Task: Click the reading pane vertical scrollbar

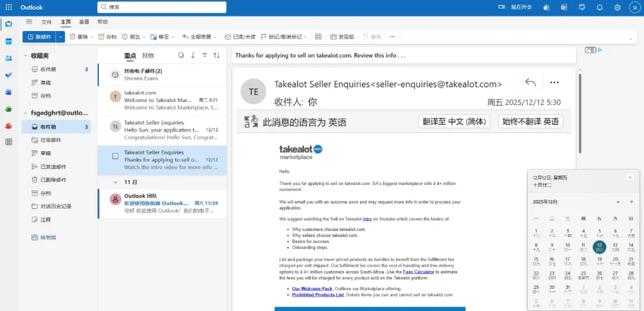Action: [580, 113]
